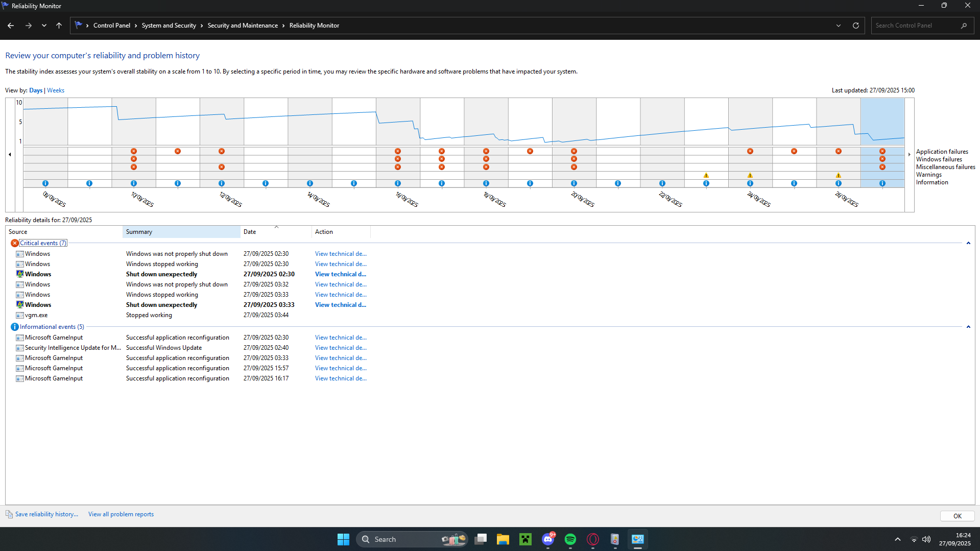Refresh the Reliability Monitor view
The width and height of the screenshot is (980, 551).
coord(856,26)
